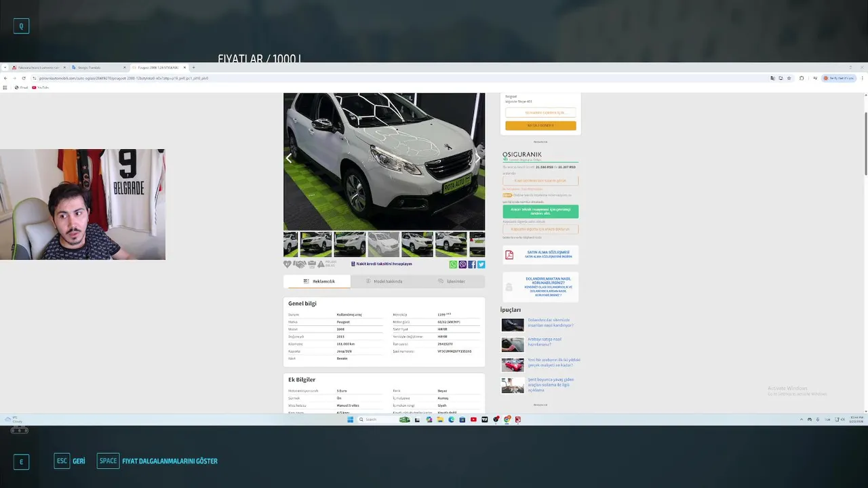Open the Windows Start button
The width and height of the screenshot is (868, 488).
coord(351,420)
